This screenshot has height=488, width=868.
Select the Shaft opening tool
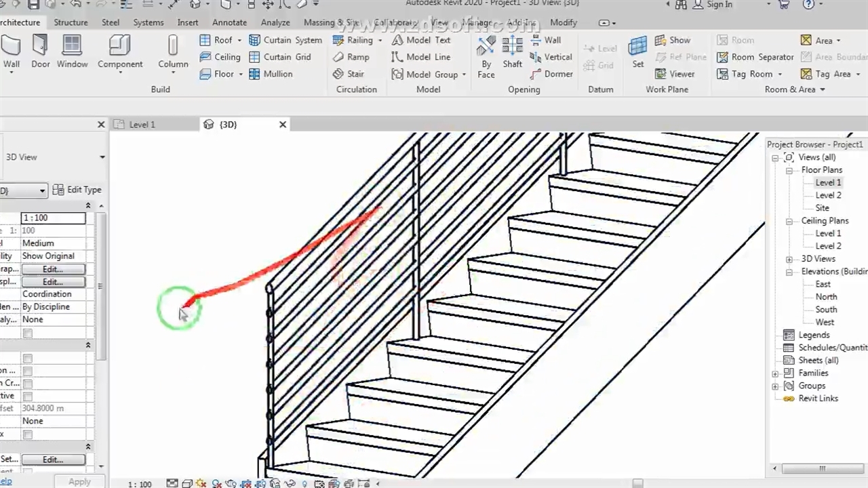512,52
